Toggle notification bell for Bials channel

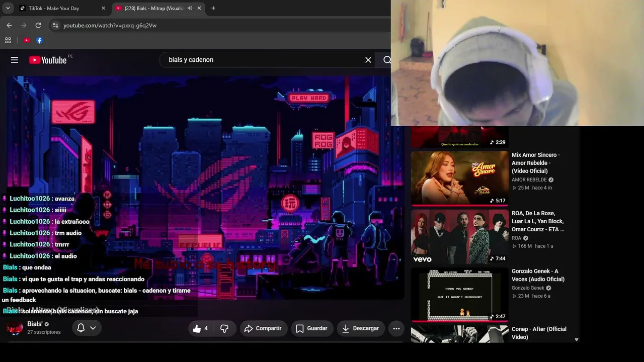pyautogui.click(x=81, y=328)
